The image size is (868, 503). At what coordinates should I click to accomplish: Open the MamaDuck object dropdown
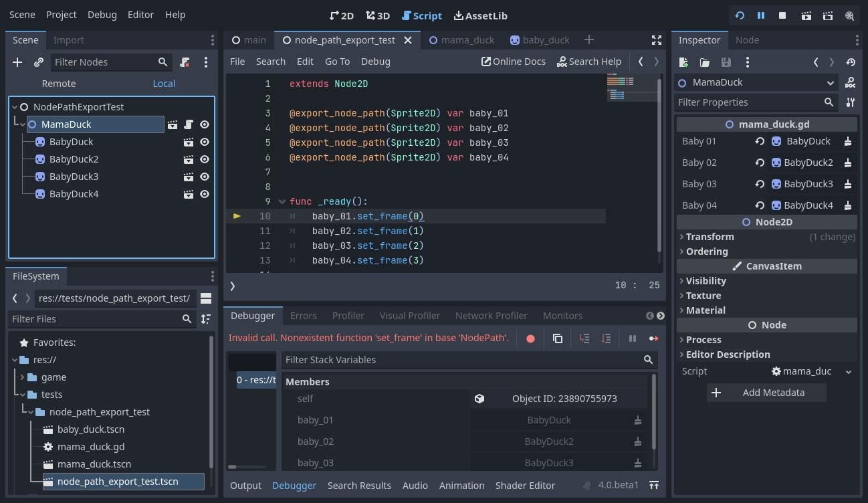pos(756,83)
